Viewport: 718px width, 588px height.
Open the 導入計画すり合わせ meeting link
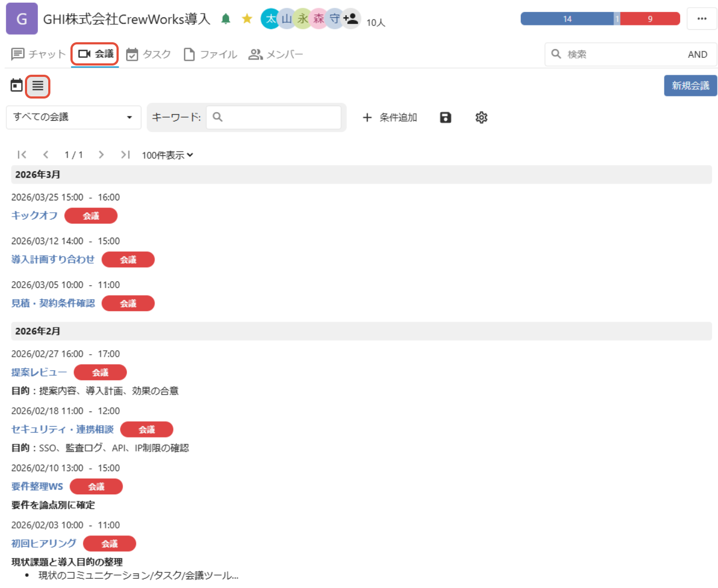pos(53,259)
